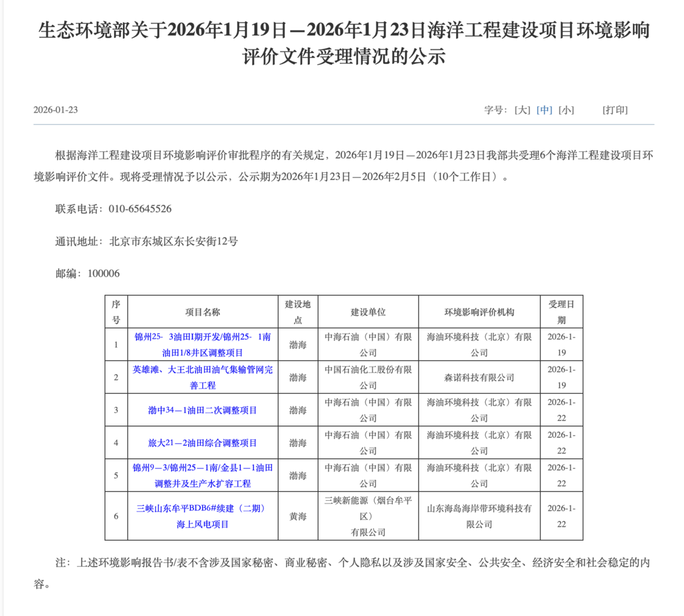The image size is (684, 616).
Task: Click date 2026-1-22 in row 4
Action: point(561,443)
